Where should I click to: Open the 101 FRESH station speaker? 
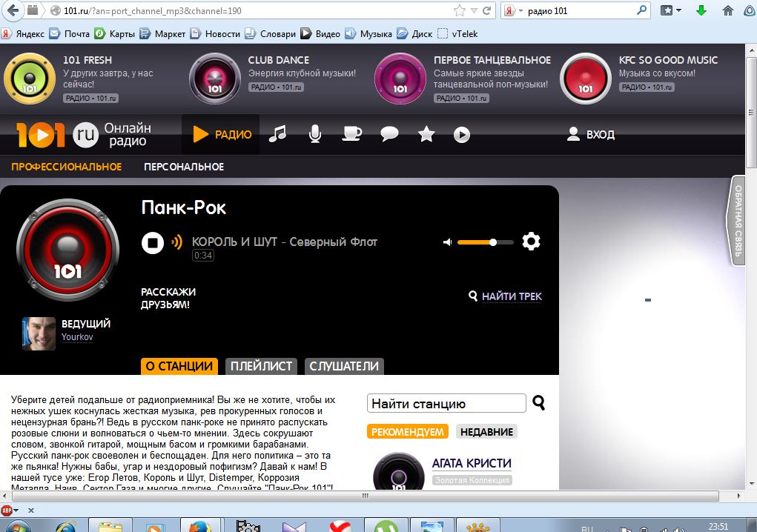point(30,79)
